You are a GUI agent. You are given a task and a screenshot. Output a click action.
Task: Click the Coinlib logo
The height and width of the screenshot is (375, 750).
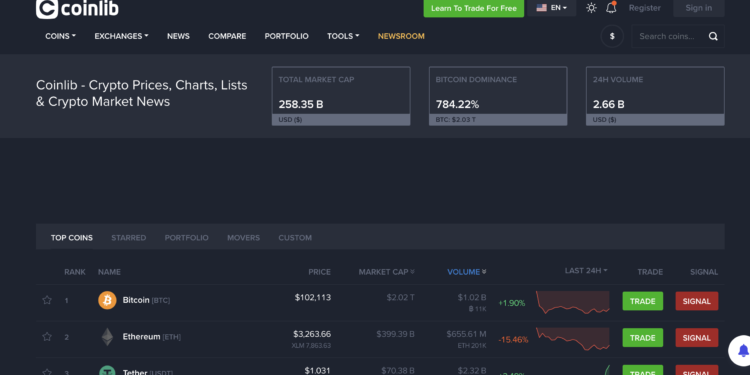(x=77, y=8)
